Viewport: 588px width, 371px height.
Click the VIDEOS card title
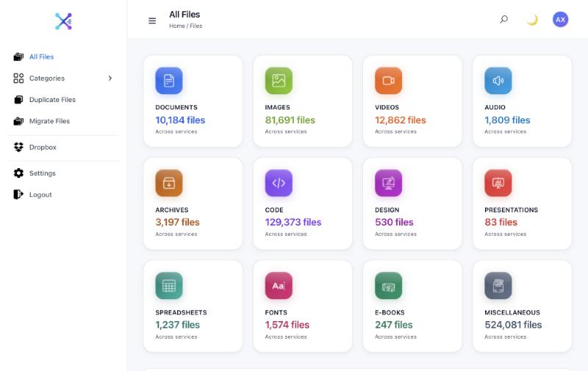[x=387, y=107]
